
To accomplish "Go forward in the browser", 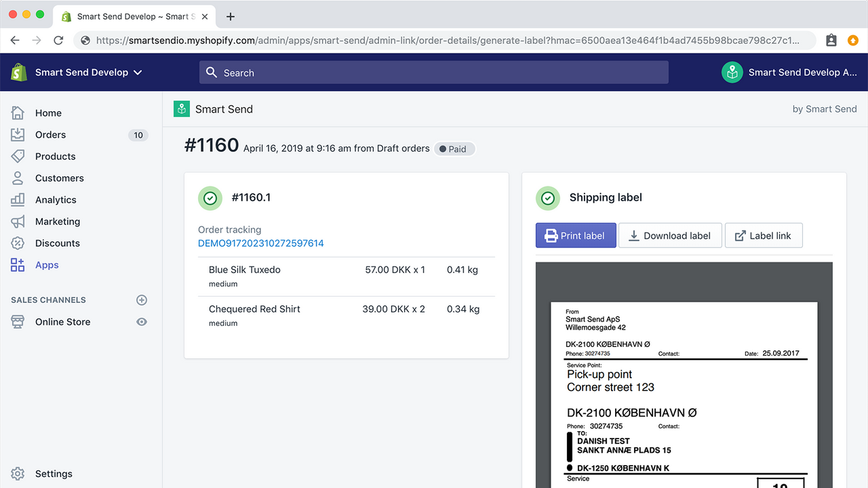I will click(x=37, y=41).
